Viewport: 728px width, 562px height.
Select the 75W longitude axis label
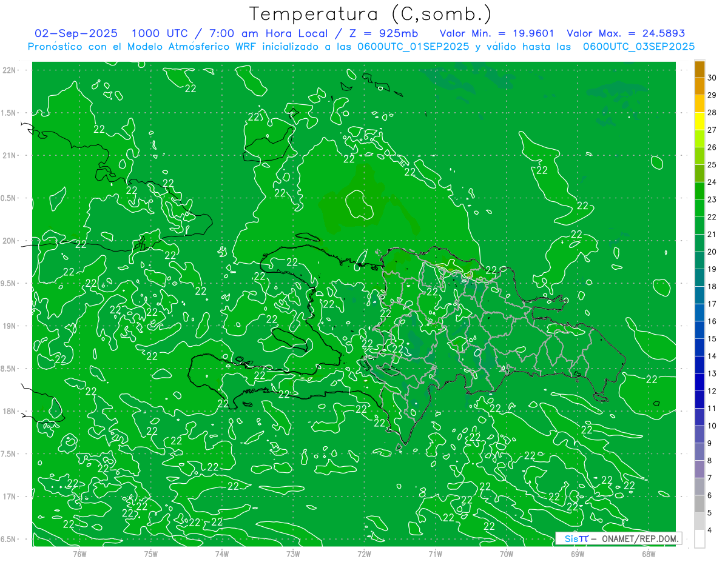(x=151, y=554)
